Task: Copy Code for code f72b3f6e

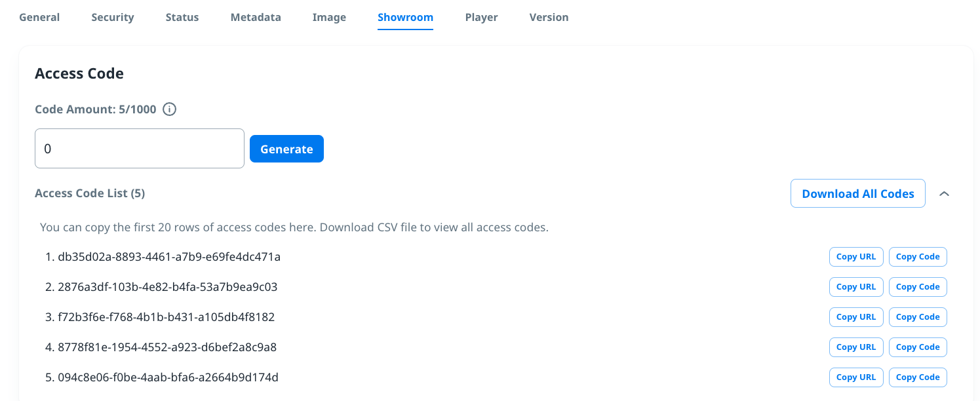Action: 918,317
